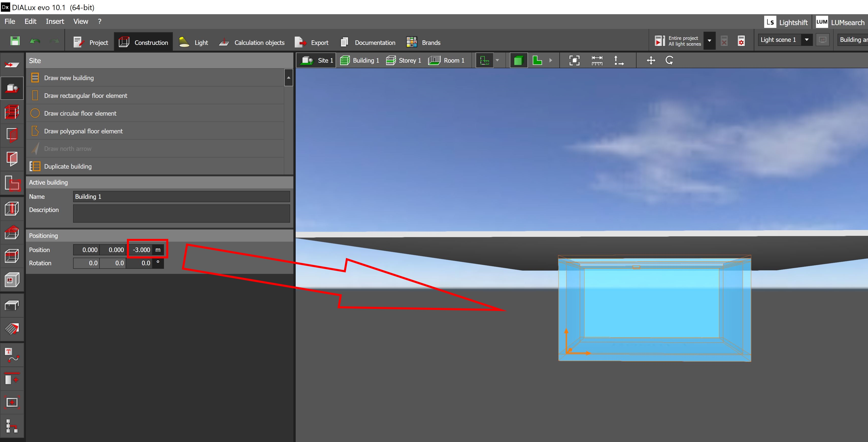Click Draw new building

click(x=69, y=78)
